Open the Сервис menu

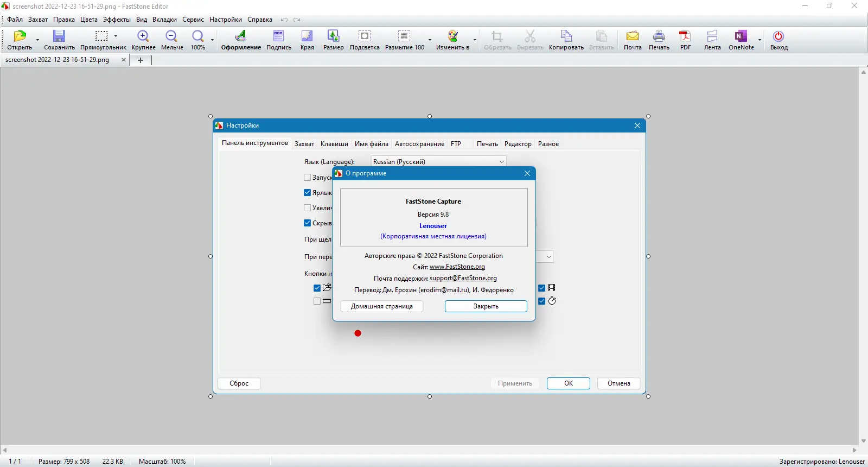(x=193, y=20)
